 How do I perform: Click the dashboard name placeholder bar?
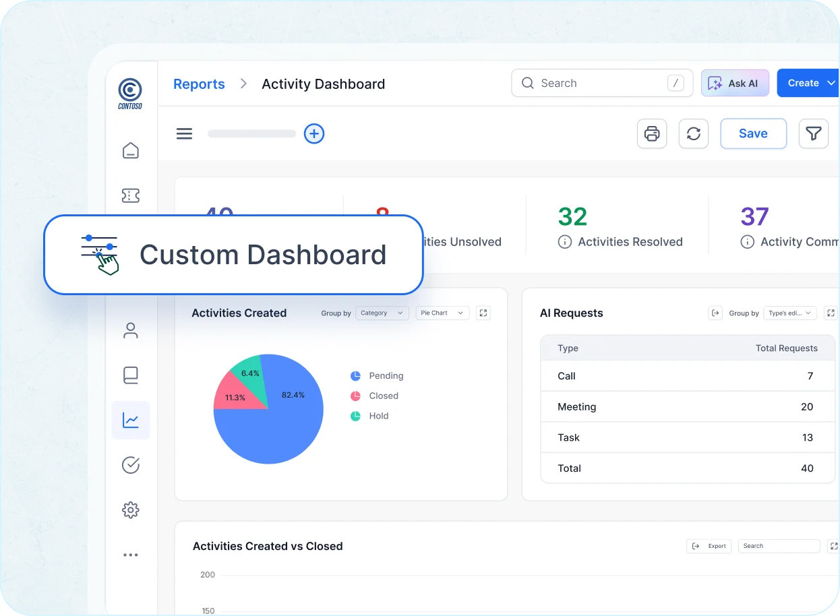(251, 133)
